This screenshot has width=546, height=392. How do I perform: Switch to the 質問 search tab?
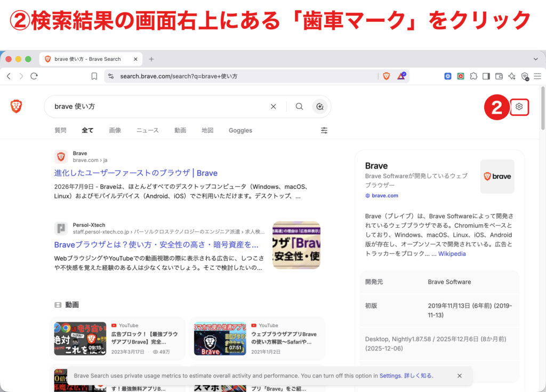tap(60, 130)
